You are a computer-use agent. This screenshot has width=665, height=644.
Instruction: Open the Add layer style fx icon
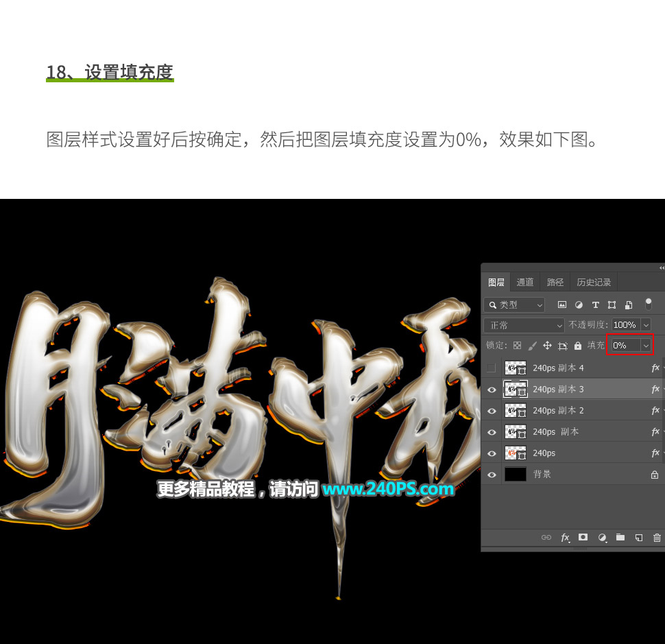click(x=565, y=537)
